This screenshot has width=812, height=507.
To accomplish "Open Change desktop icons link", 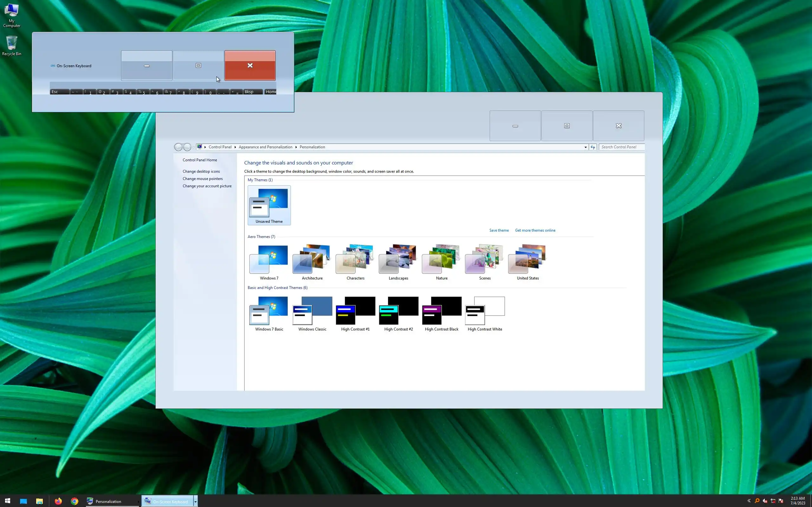I will pos(201,171).
